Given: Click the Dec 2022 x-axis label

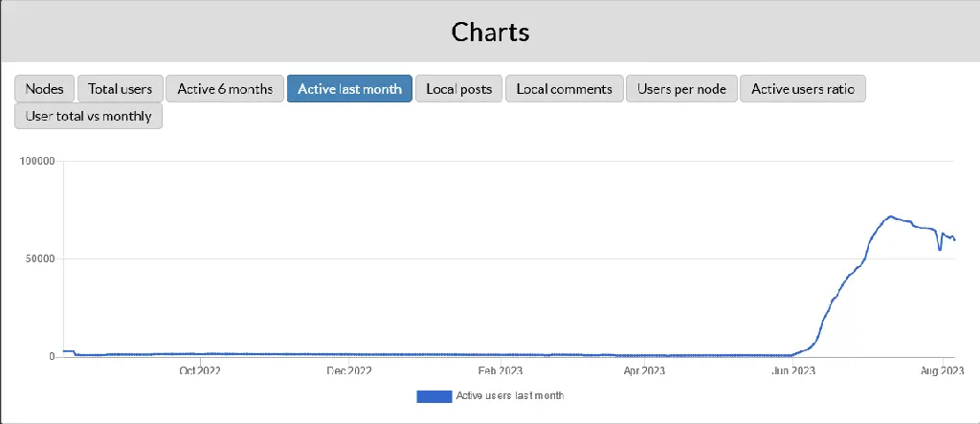Looking at the screenshot, I should [348, 370].
